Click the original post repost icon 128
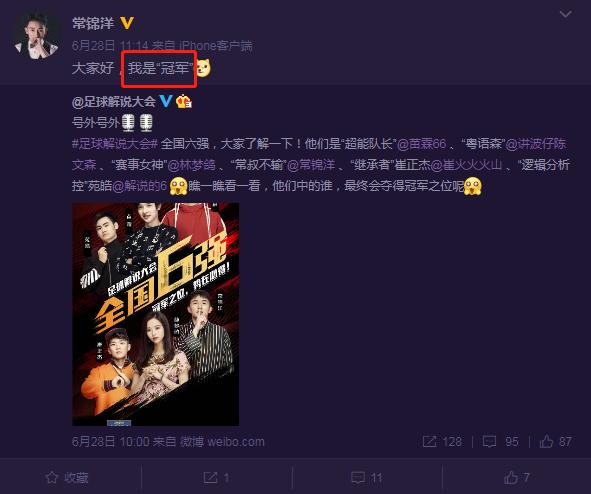 442,442
